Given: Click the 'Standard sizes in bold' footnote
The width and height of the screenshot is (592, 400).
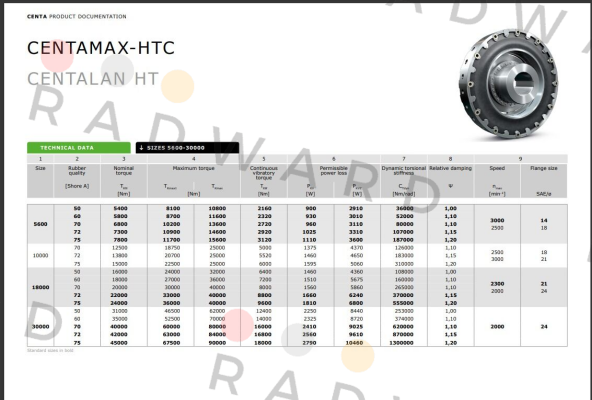Looking at the screenshot, I should [50, 351].
